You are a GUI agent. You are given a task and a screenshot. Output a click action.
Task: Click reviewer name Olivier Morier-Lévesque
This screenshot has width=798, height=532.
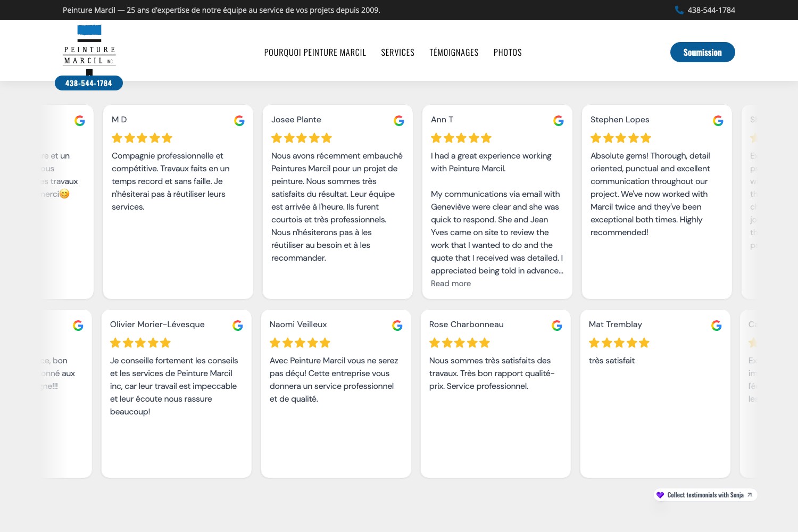tap(157, 325)
